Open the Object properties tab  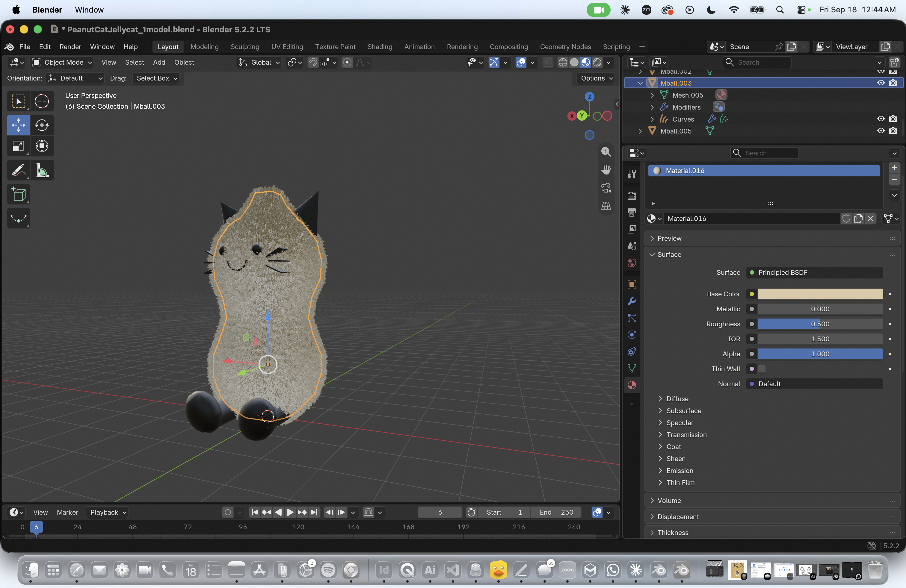[632, 284]
